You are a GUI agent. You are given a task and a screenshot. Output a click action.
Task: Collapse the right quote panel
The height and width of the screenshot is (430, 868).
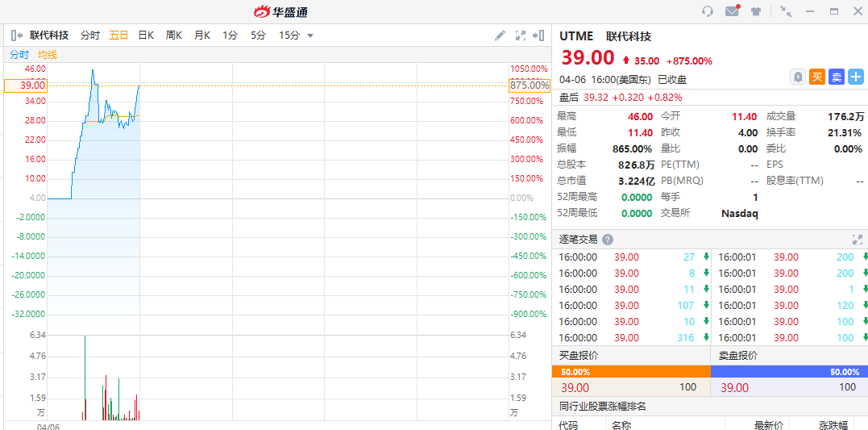(x=538, y=35)
